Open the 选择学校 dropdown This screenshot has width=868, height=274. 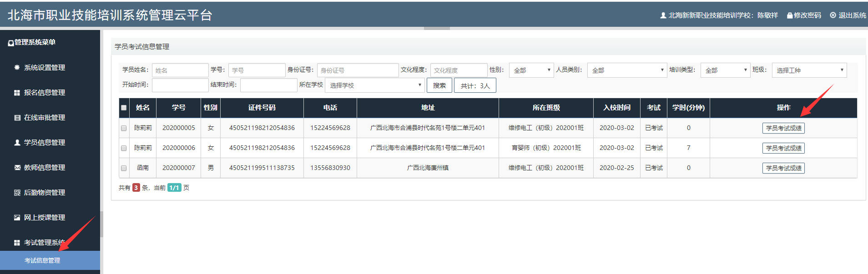[375, 85]
